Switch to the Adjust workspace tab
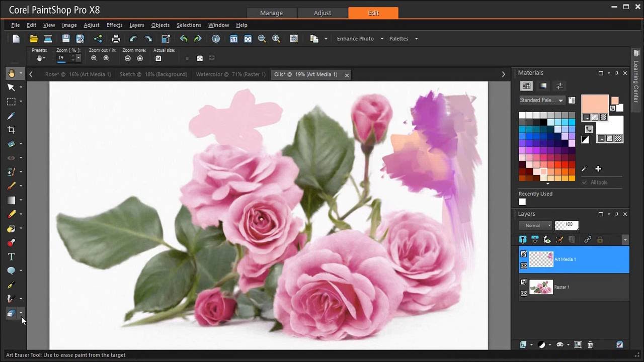 (322, 13)
